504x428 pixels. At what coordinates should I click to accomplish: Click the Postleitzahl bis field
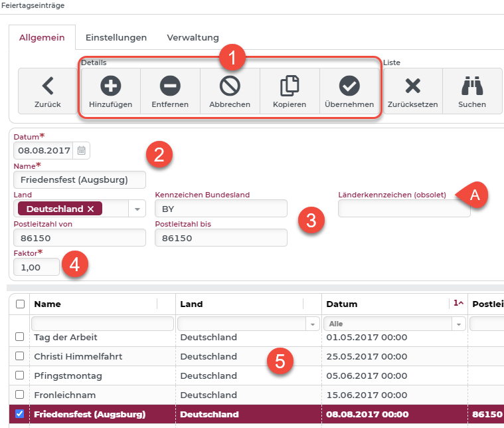pos(221,238)
